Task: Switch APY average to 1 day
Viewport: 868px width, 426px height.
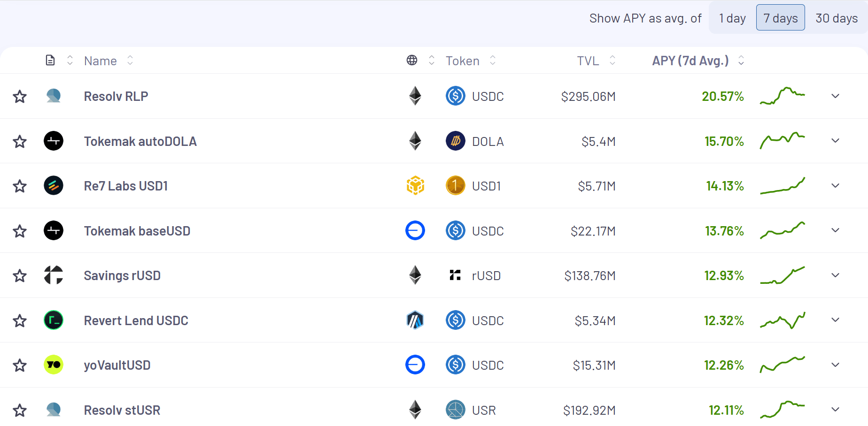Action: click(x=732, y=18)
